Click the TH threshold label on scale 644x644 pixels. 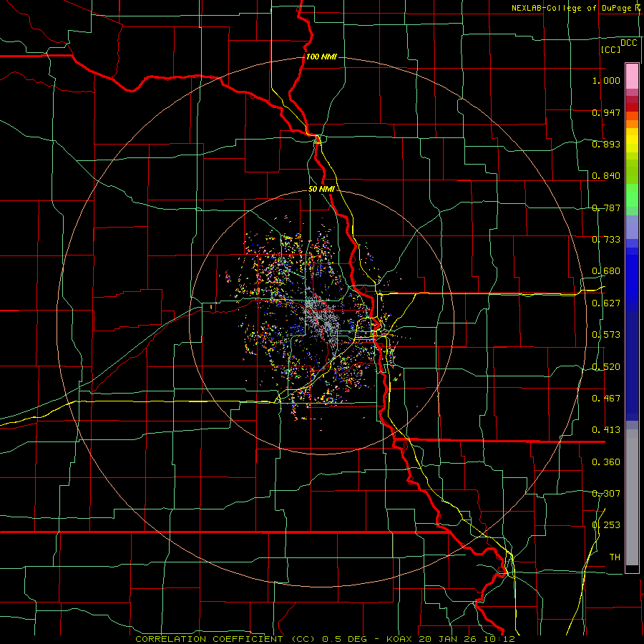pyautogui.click(x=615, y=557)
